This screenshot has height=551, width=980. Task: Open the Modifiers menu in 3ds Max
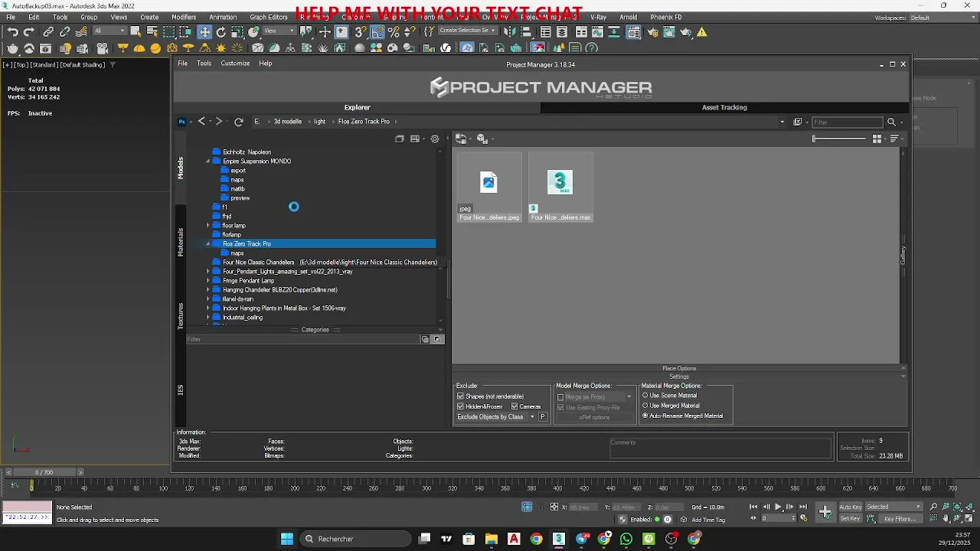tap(184, 17)
